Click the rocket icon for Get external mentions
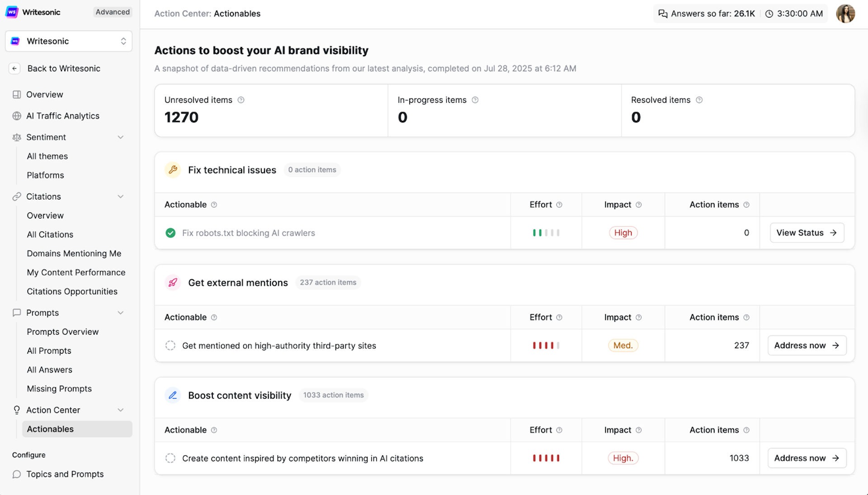868x495 pixels. [173, 282]
